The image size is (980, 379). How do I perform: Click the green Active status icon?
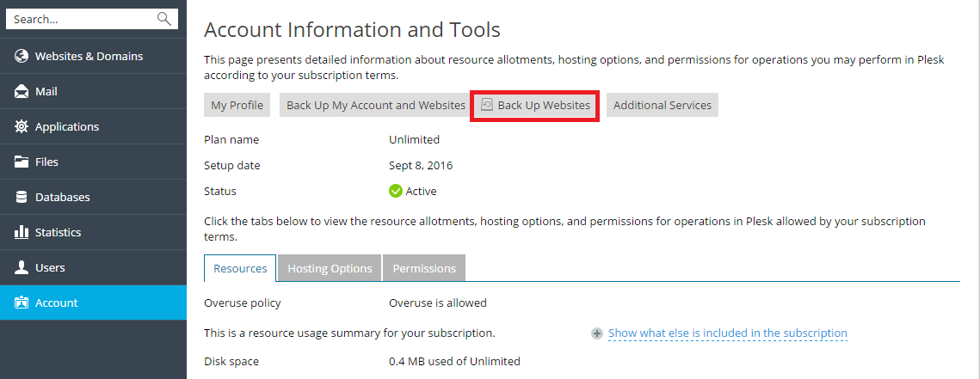(x=396, y=191)
